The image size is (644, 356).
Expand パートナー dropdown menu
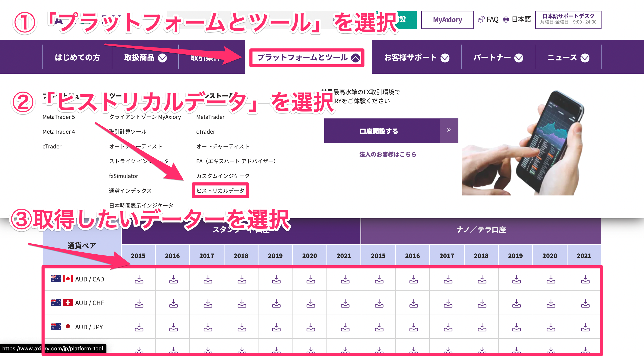pos(498,58)
